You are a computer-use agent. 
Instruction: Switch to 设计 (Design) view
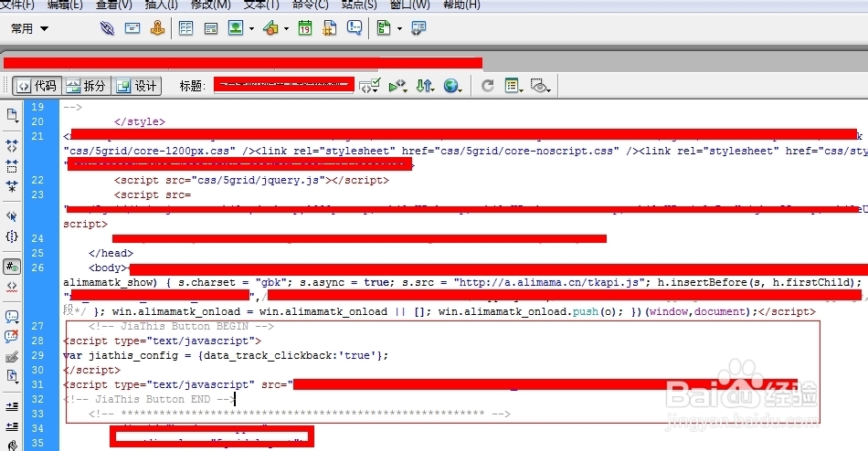pos(137,86)
